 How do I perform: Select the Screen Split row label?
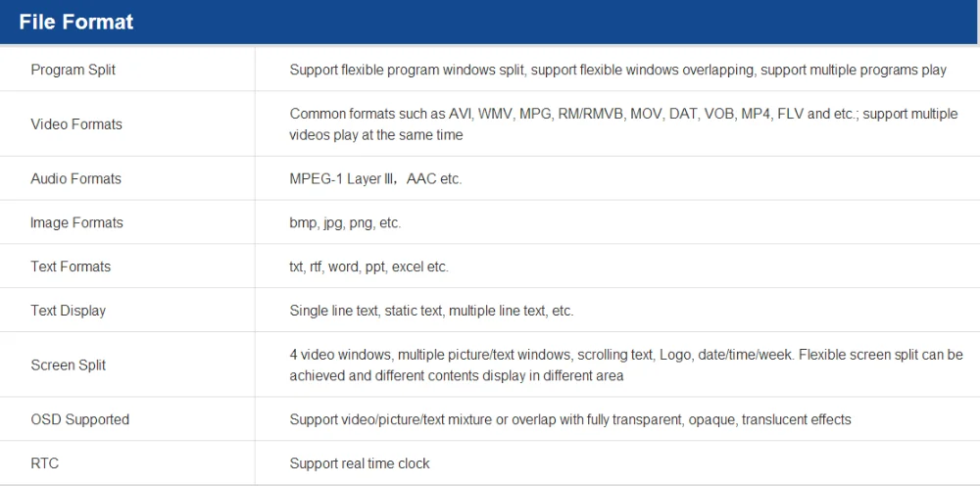tap(68, 364)
